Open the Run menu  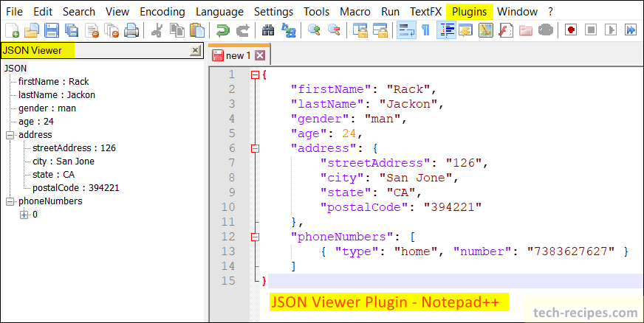tap(390, 12)
